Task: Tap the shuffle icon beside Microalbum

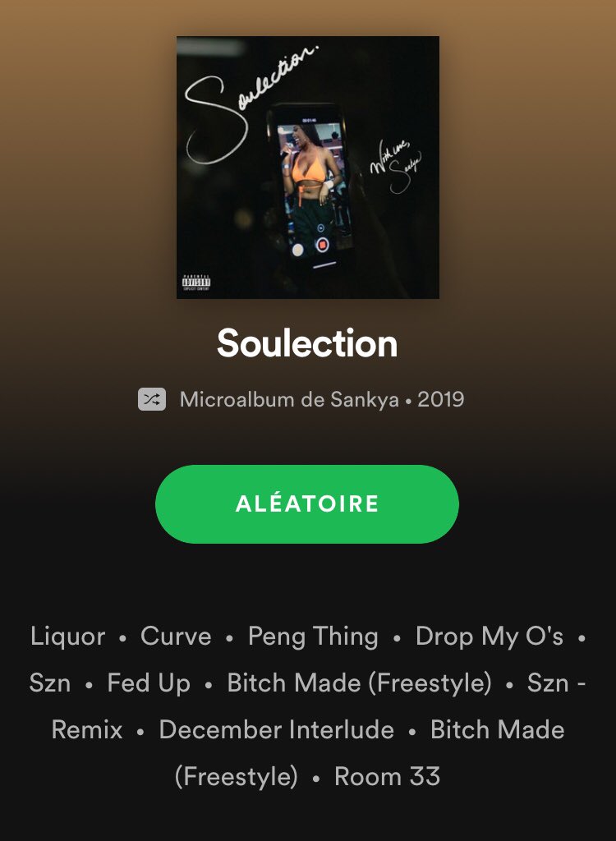Action: click(152, 400)
